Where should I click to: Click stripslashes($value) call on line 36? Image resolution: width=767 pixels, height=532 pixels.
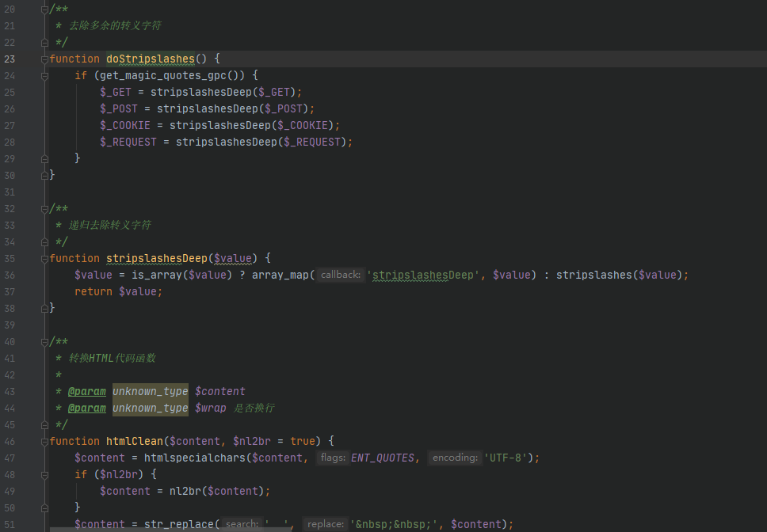tap(618, 275)
